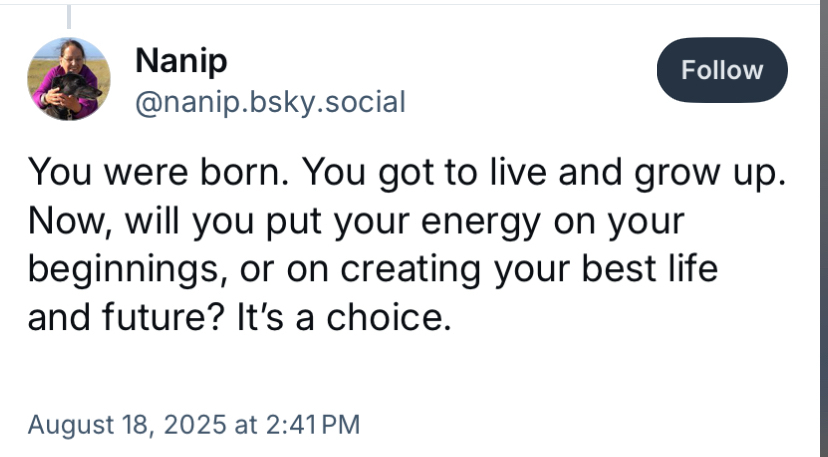Click the @nanip.bsky.social handle
This screenshot has width=828, height=457.
(269, 101)
